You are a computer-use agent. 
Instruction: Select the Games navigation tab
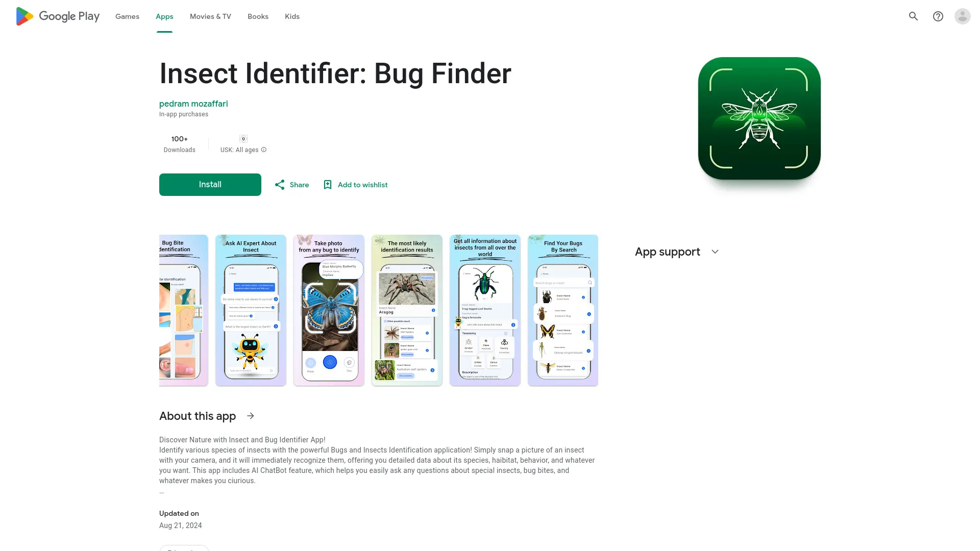[x=127, y=16]
